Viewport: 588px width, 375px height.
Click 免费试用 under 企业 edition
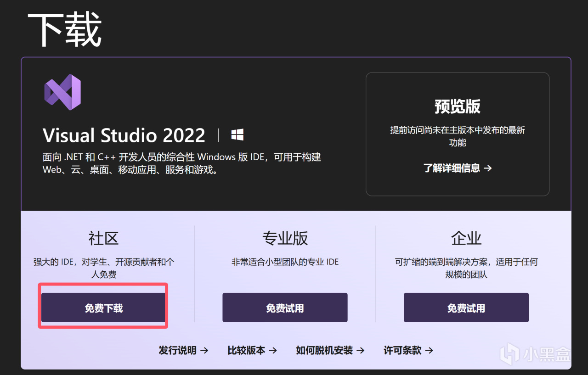[x=466, y=308]
